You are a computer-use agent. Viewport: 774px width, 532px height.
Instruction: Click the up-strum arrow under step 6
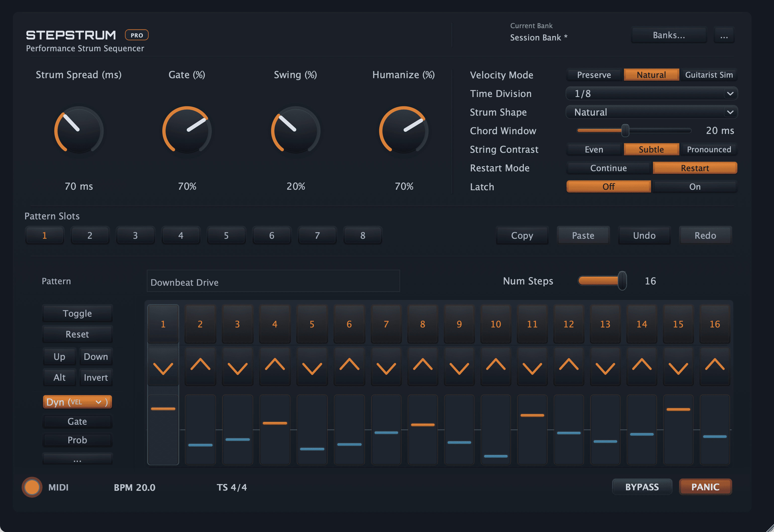pos(349,367)
